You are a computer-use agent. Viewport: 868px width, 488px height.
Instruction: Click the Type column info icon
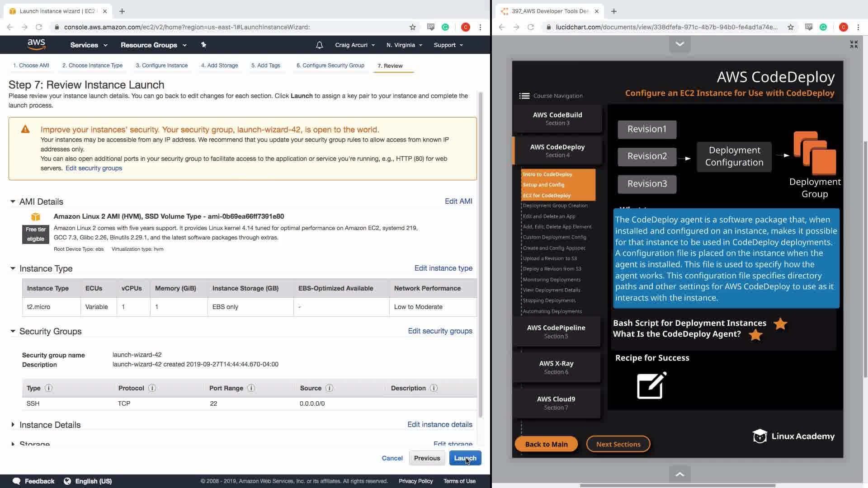[x=49, y=388]
